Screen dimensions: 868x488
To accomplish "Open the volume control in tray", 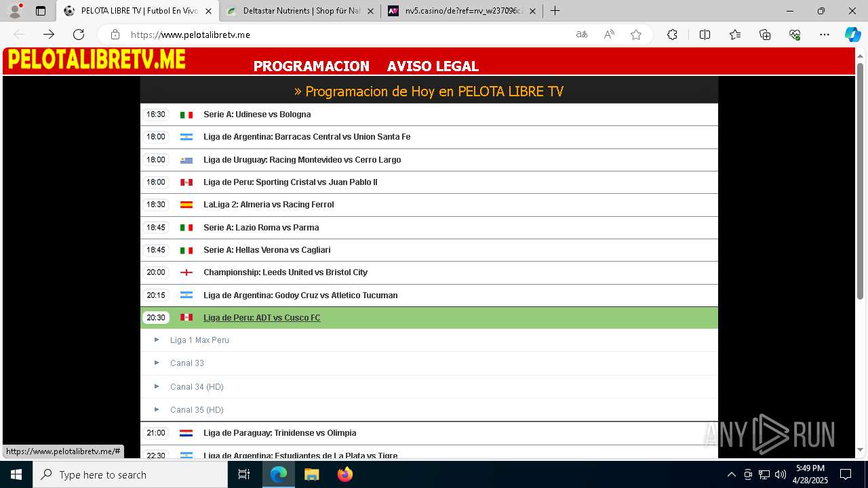I will 781,474.
